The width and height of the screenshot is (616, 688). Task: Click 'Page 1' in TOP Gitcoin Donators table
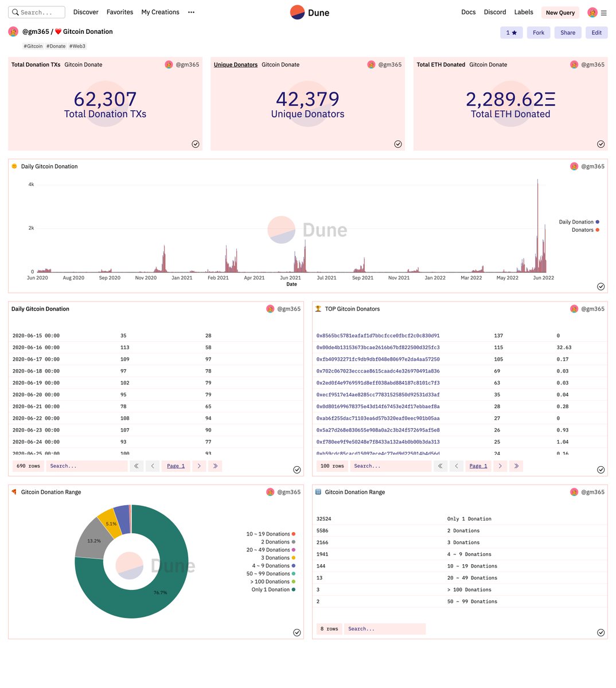coord(478,466)
